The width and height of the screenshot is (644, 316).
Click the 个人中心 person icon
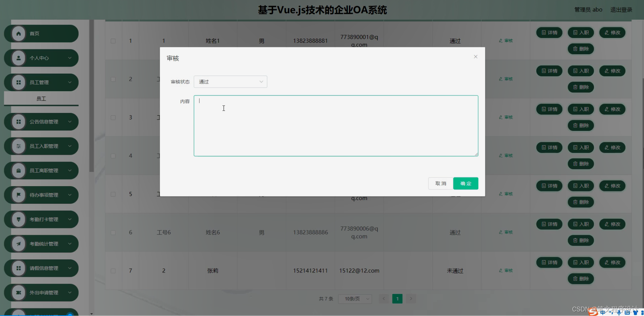(19, 58)
